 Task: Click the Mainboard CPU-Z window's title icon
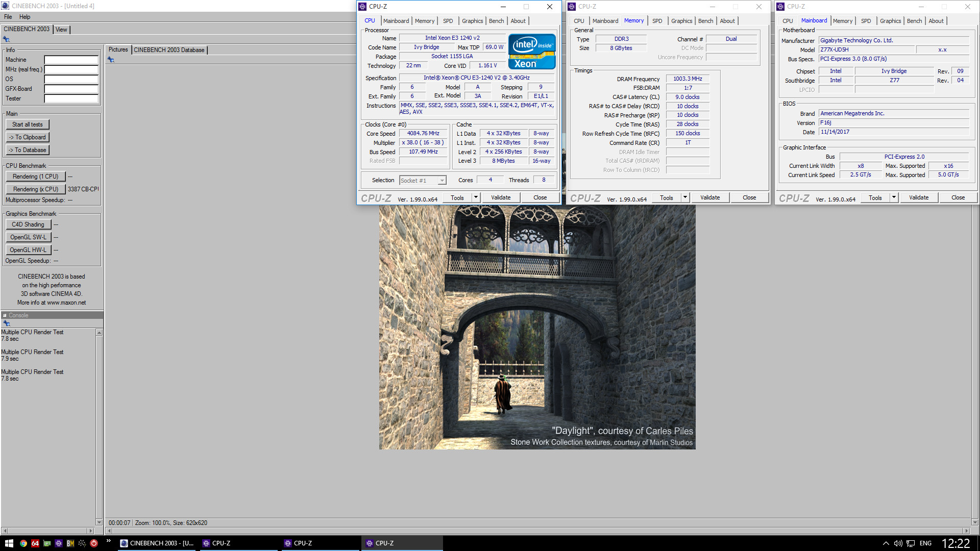click(x=780, y=7)
